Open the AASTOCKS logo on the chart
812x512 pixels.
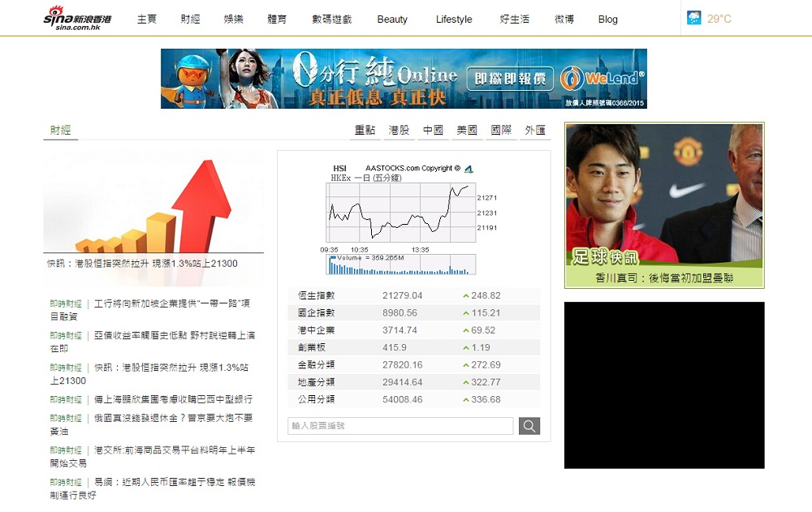[469, 169]
